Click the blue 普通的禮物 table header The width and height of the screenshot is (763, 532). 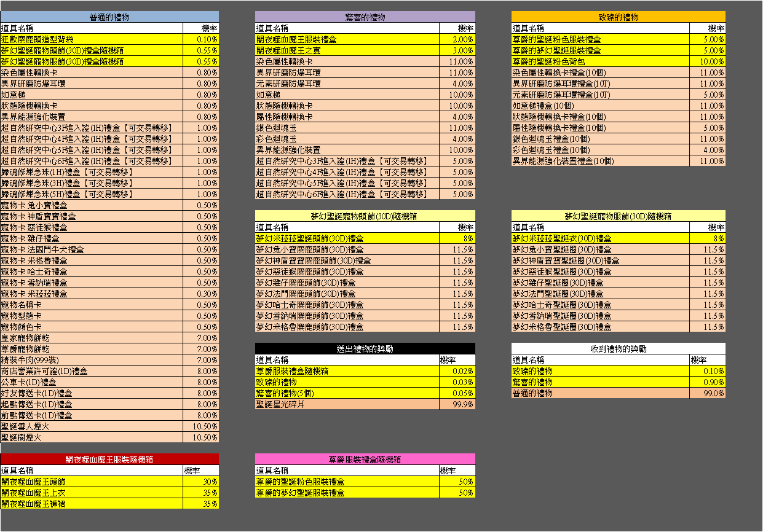(x=109, y=17)
